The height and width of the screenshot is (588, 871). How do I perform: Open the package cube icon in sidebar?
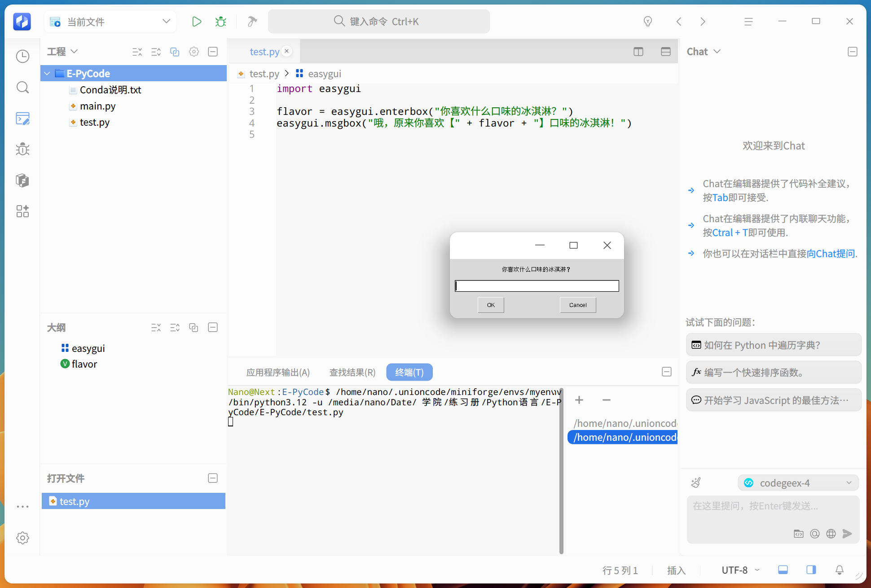point(22,180)
